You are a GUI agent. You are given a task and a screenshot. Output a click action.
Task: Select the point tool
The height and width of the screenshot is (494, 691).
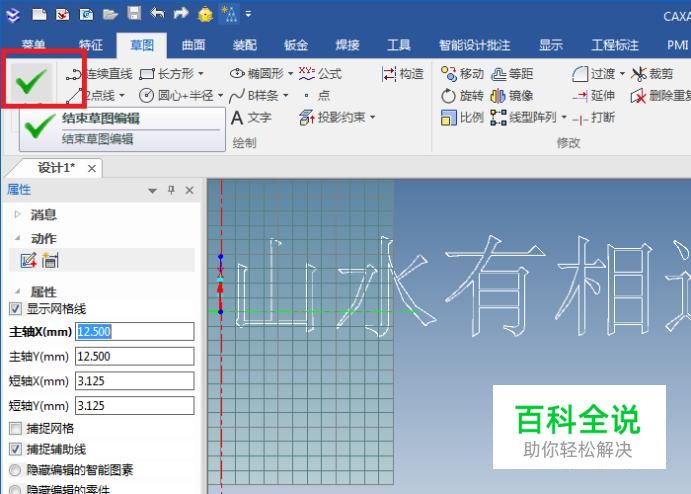[x=317, y=95]
